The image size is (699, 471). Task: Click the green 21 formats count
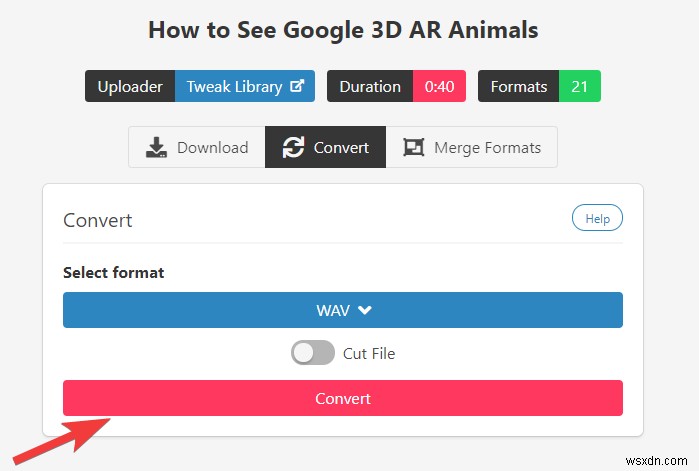point(579,87)
